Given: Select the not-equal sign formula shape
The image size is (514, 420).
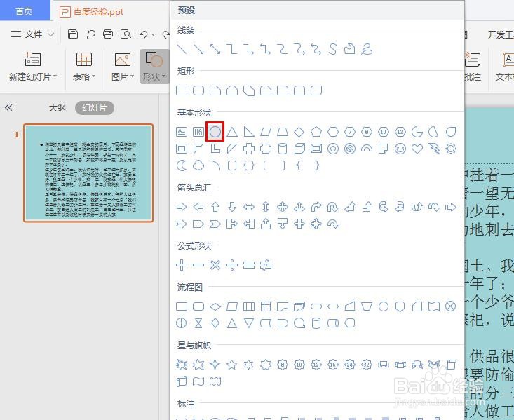Looking at the screenshot, I should (266, 265).
